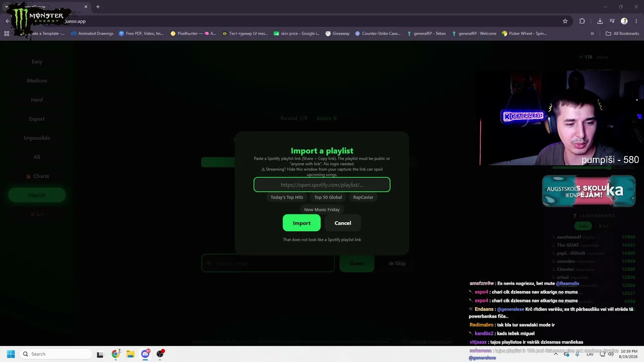
Task: Close the current browser tab
Action: (86, 7)
